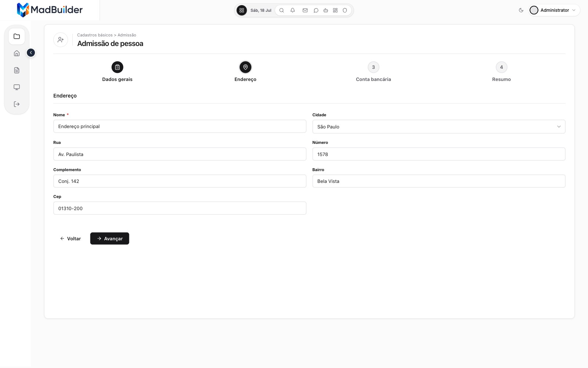Screen dimensions: 588x368
Task: Go to home icon in sidebar
Action: (x=17, y=53)
